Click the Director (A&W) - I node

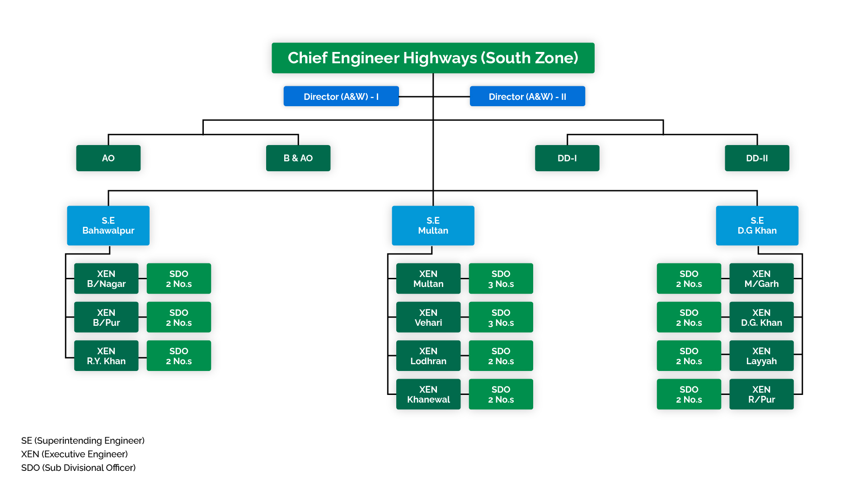(341, 96)
